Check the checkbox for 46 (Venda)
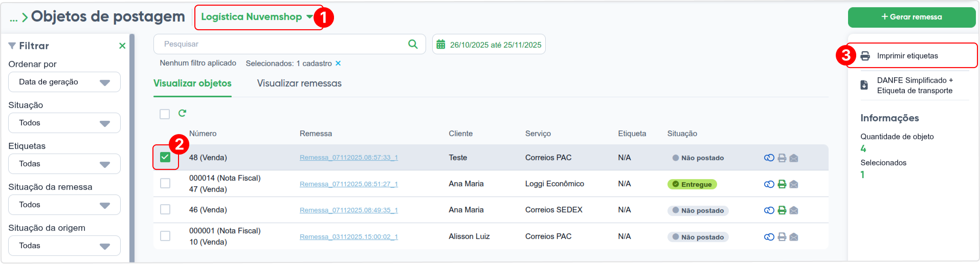Viewport: 980px width, 264px height. click(x=165, y=209)
